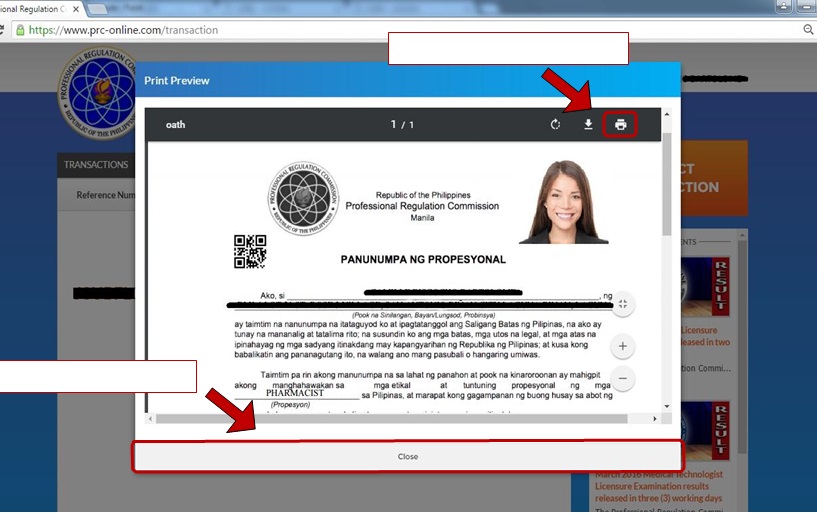
Task: Click the Reference Number column header
Action: tap(106, 195)
